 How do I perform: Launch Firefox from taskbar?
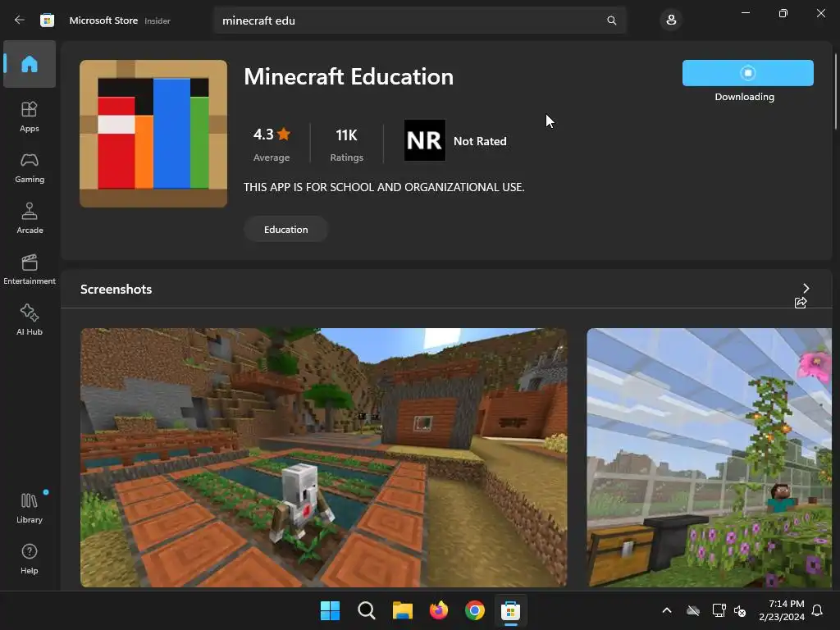[x=439, y=610]
